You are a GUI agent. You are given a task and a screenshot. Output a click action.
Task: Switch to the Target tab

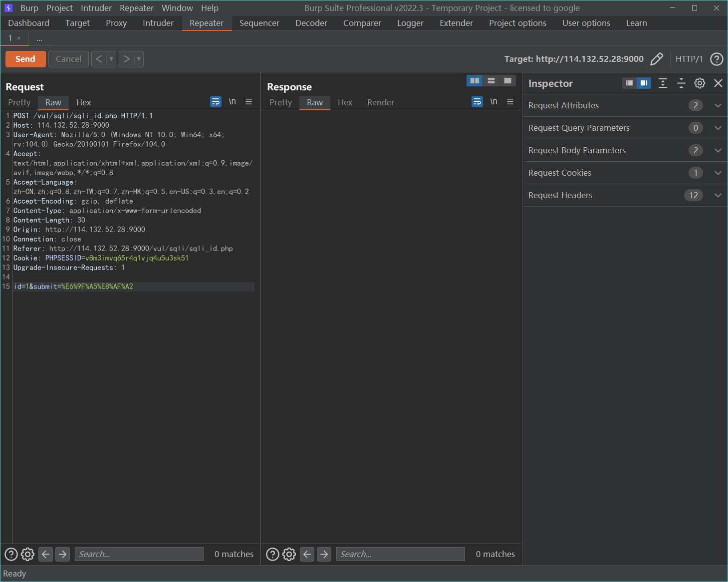(77, 23)
